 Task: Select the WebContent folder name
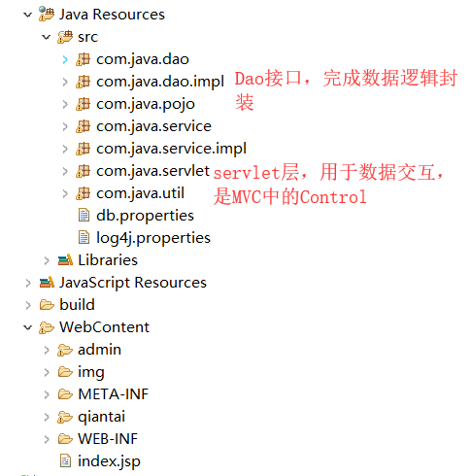[x=105, y=327]
